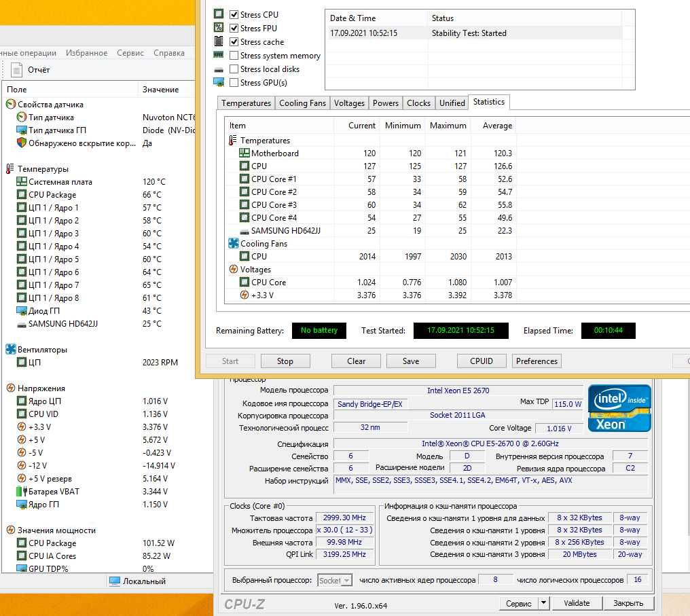Click the Значение column header
Viewport: 690px width, 616px height.
click(166, 90)
